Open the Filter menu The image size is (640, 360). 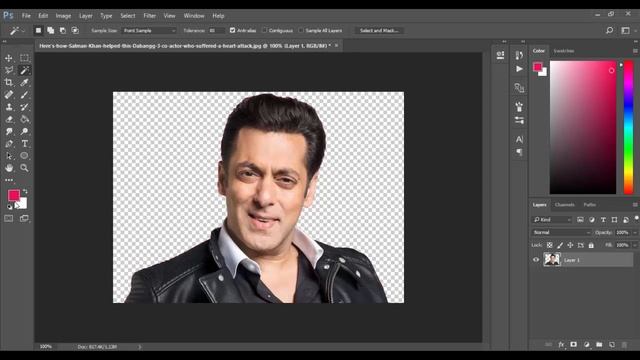click(149, 16)
